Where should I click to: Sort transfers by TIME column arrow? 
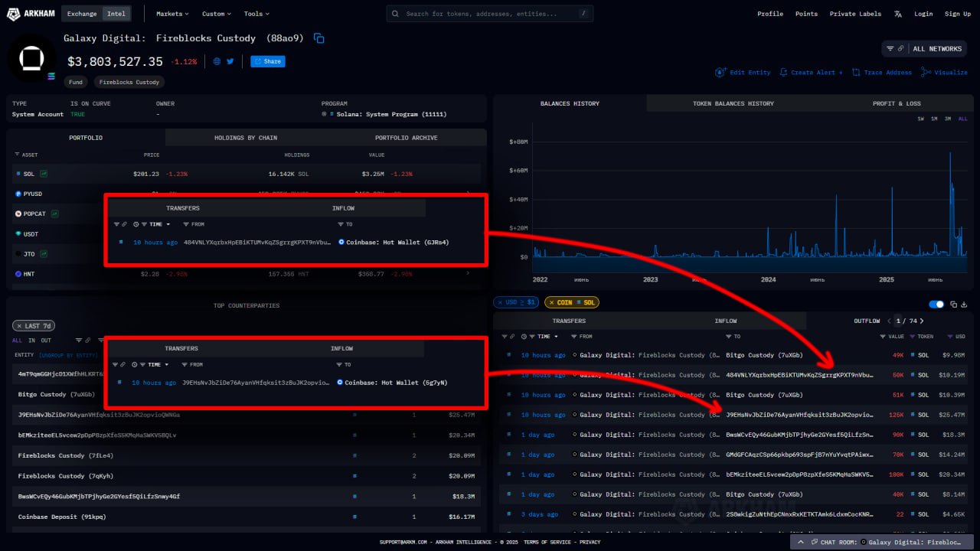(557, 336)
